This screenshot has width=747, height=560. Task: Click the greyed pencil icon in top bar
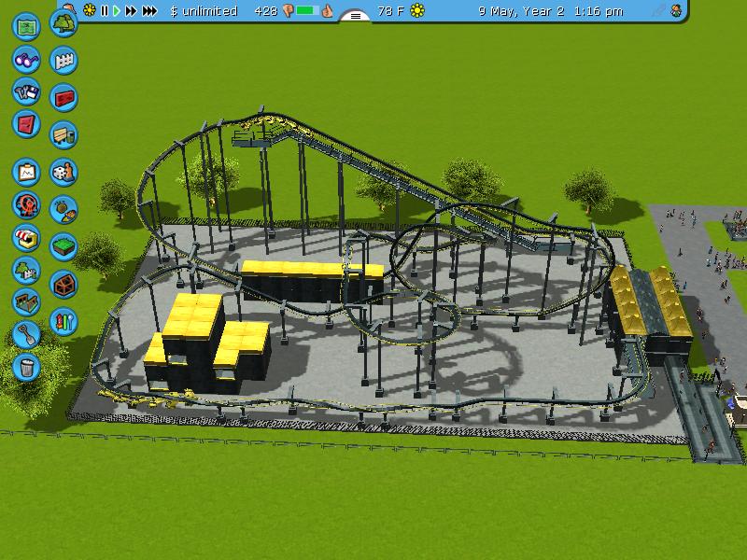tap(659, 10)
